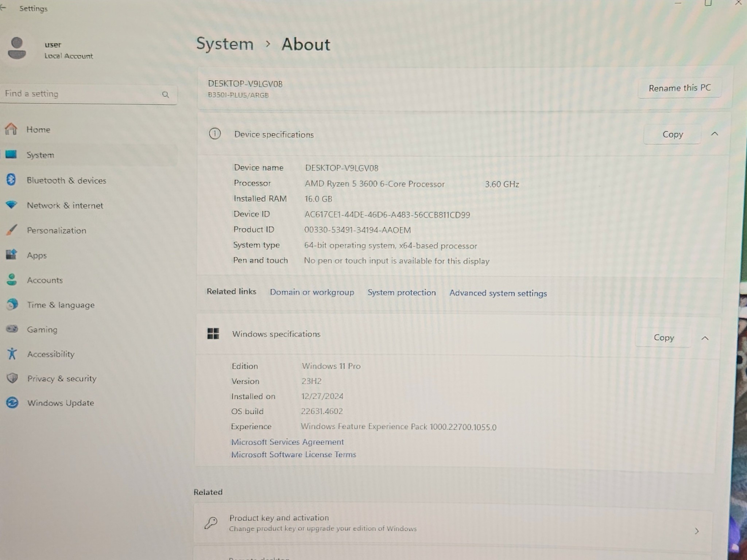Copy the Device specifications
Viewport: 747px width, 560px height.
coord(672,134)
